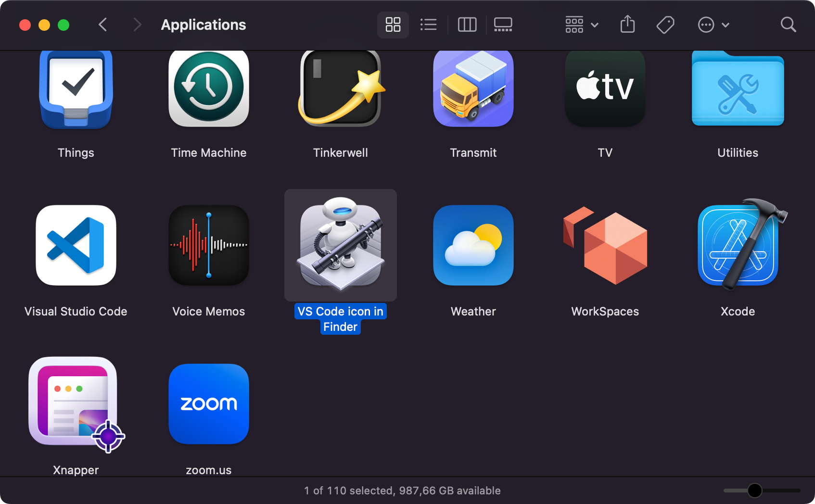Image resolution: width=815 pixels, height=504 pixels.
Task: Select the Visual Studio Code app icon
Action: click(76, 245)
